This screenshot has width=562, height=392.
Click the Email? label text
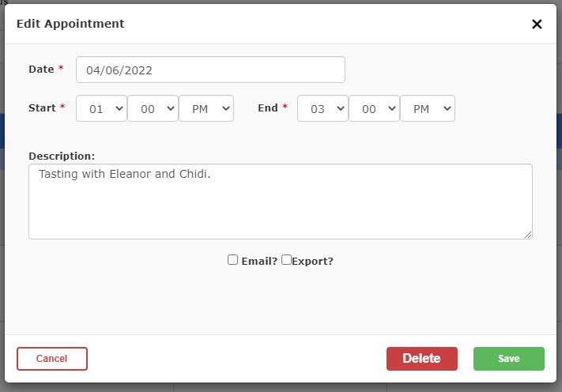(259, 262)
